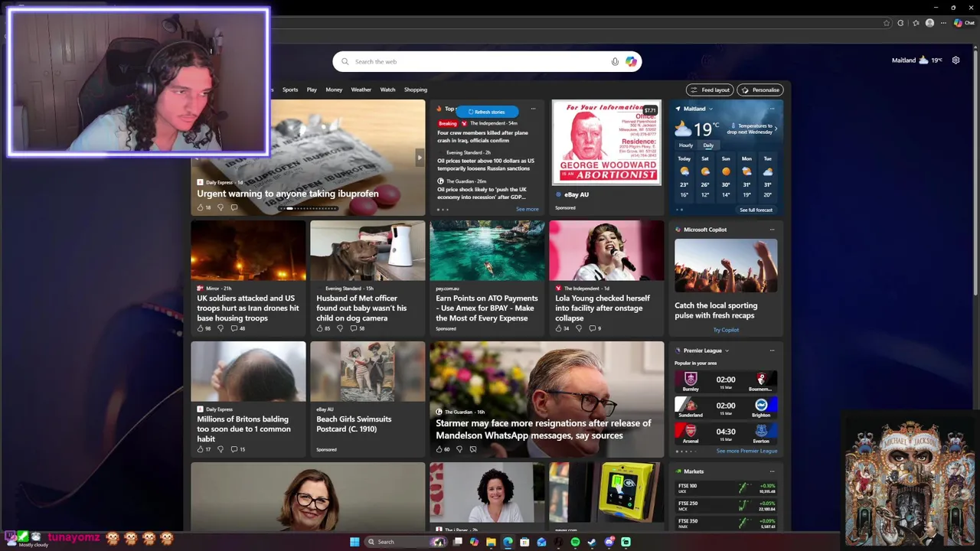
Task: Open Windows Start menu
Action: pos(354,542)
